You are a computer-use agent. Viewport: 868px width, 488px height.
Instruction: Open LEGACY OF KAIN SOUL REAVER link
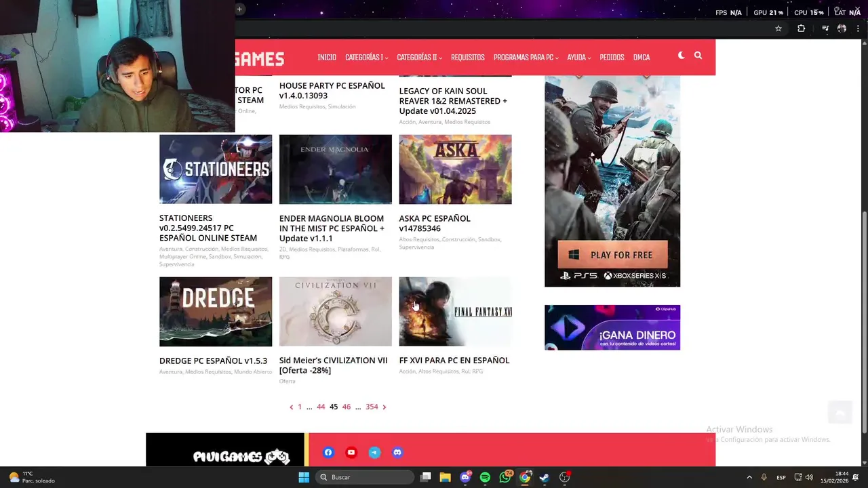coord(453,101)
